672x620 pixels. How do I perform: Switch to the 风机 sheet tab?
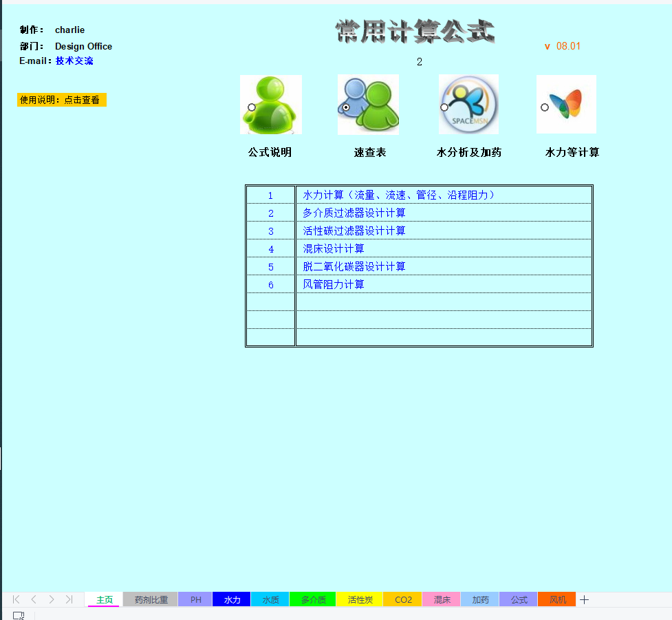[x=557, y=599]
